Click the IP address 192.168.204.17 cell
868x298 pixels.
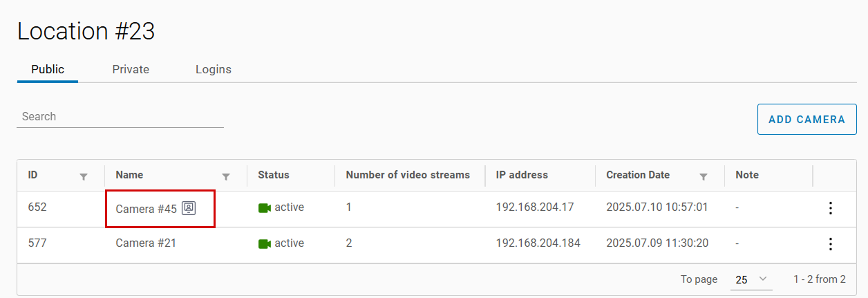[534, 207]
